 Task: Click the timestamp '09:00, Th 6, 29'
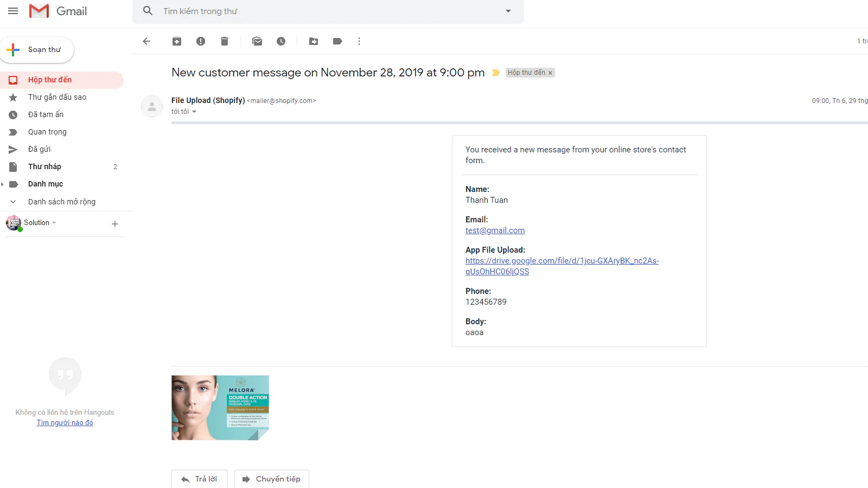point(840,101)
